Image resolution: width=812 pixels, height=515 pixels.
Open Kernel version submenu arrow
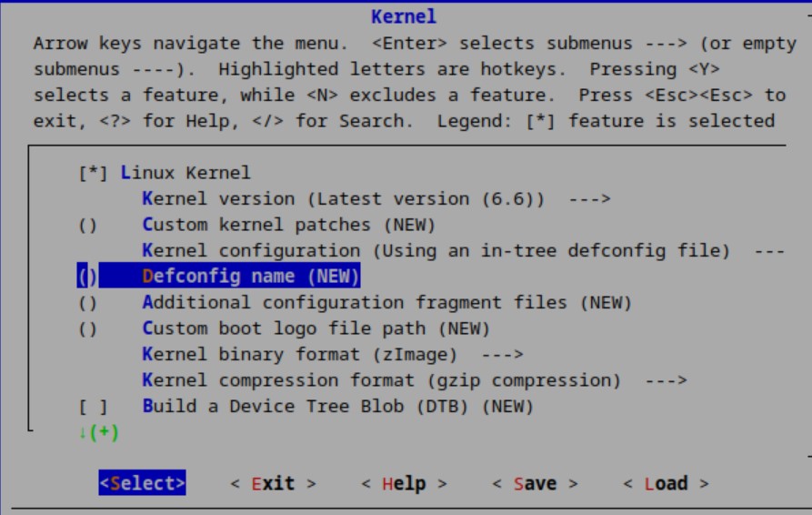coord(589,198)
